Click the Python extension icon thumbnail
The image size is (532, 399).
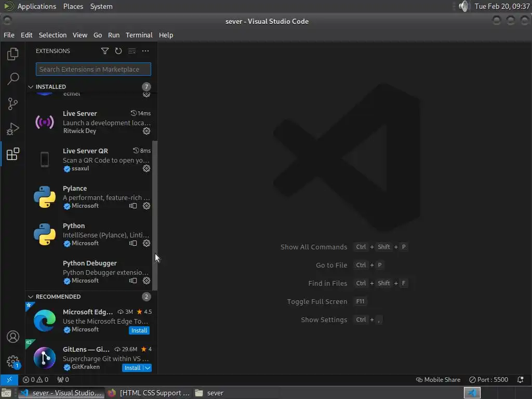coord(45,234)
